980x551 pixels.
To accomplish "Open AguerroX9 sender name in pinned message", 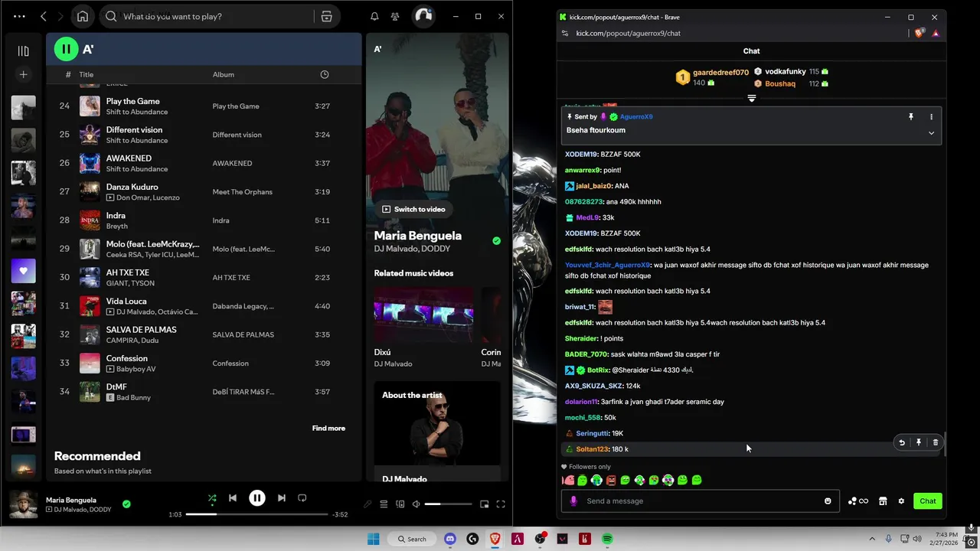I will tap(635, 117).
